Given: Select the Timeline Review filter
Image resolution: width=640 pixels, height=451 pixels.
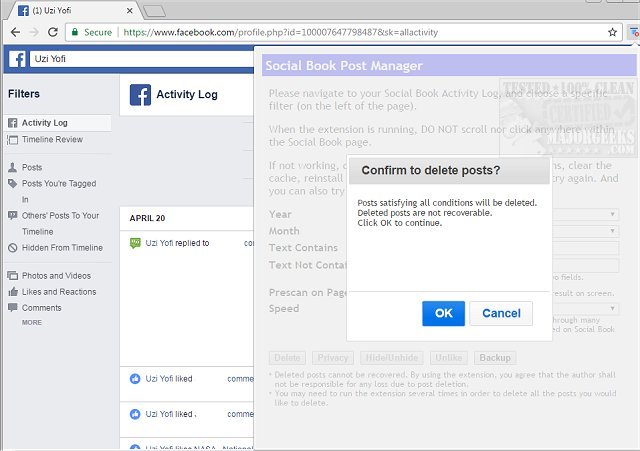Looking at the screenshot, I should [x=52, y=140].
